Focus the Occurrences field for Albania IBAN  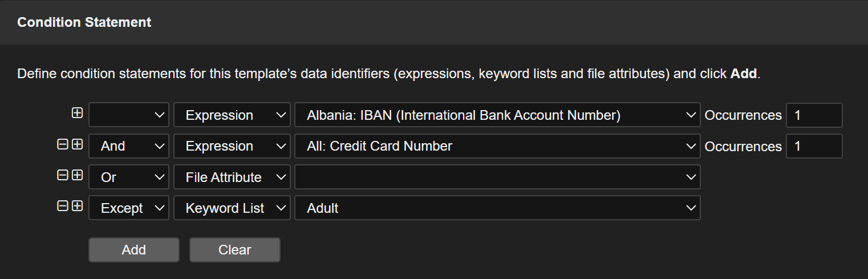pyautogui.click(x=814, y=115)
